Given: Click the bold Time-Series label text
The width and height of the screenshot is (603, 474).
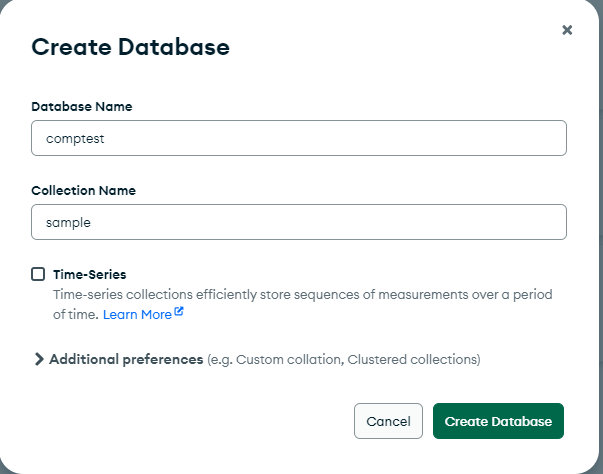Looking at the screenshot, I should point(89,274).
